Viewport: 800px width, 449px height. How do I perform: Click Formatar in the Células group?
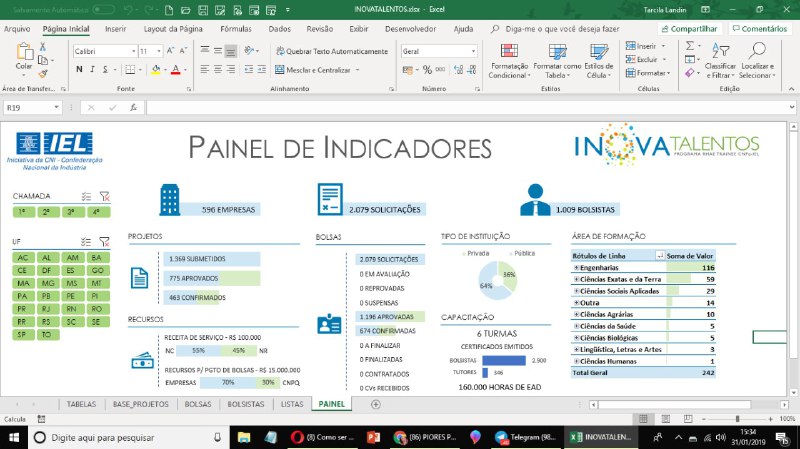coord(648,73)
